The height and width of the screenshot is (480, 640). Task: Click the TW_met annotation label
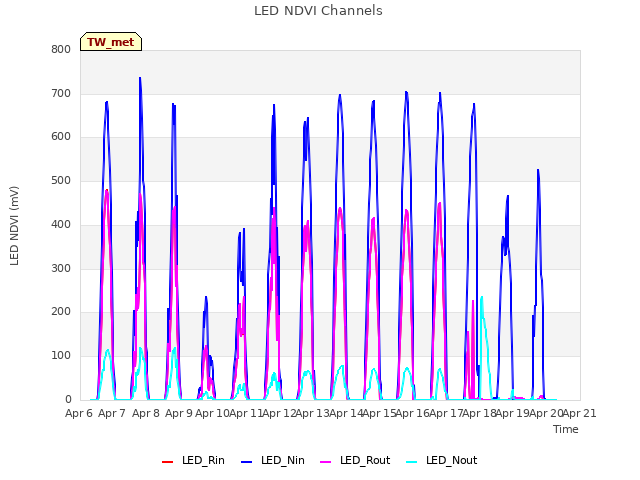pos(111,42)
